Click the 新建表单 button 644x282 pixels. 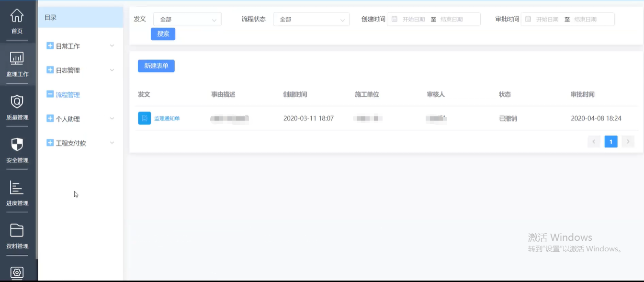[x=156, y=66]
